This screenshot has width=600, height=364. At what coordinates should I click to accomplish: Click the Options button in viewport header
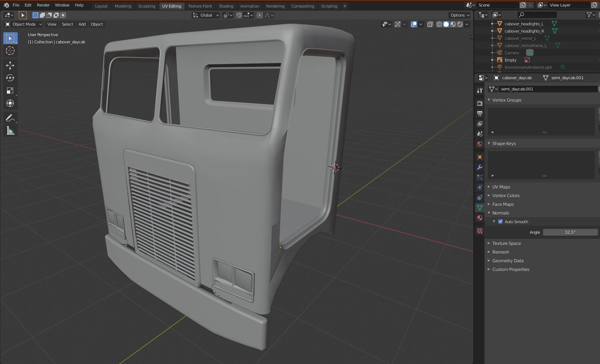coord(460,15)
